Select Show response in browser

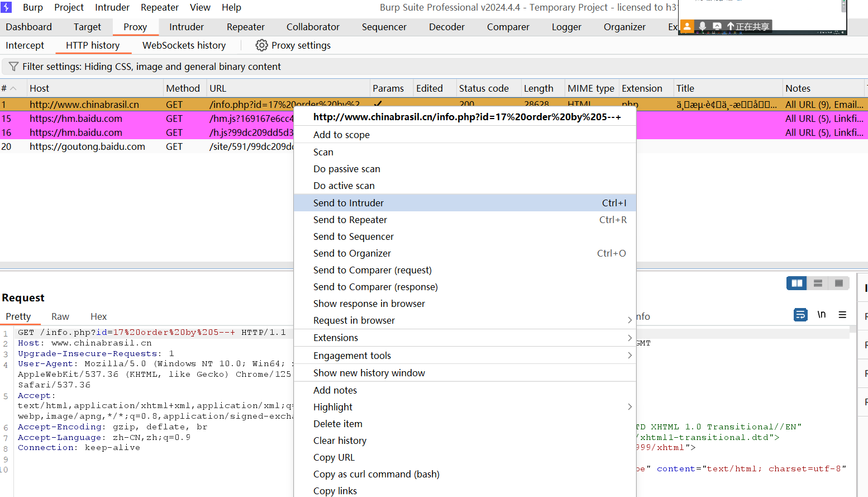[465, 304]
